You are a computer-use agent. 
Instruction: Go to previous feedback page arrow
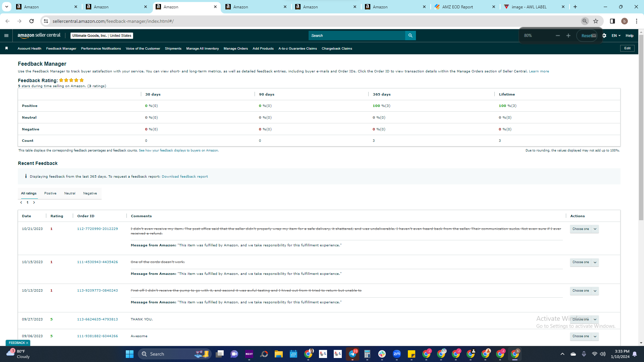tap(21, 202)
